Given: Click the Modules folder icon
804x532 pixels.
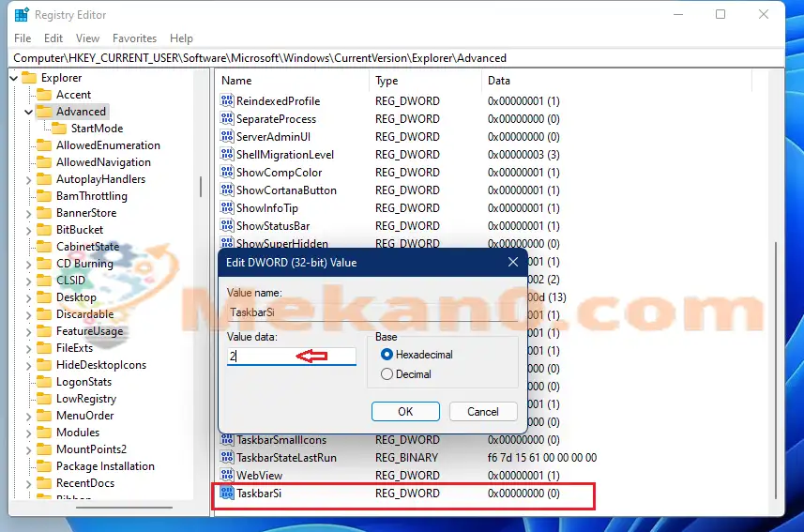Looking at the screenshot, I should (x=44, y=433).
